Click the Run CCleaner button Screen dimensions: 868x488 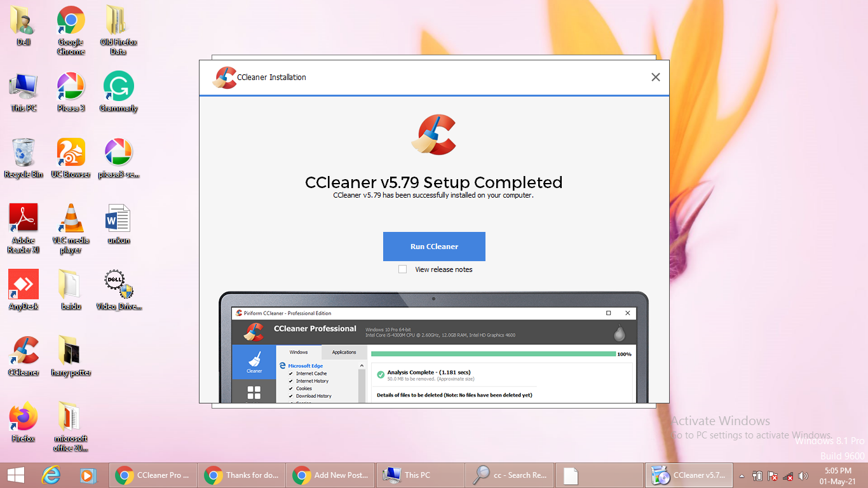click(434, 247)
